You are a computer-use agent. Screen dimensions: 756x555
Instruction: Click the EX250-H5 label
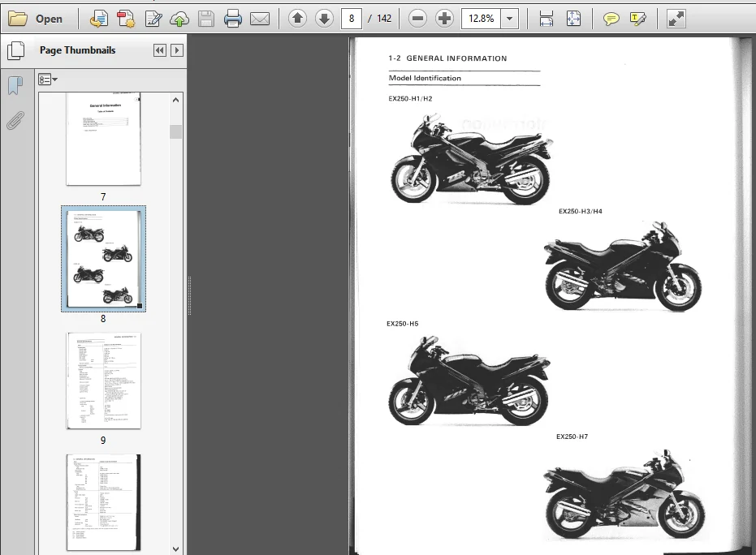tap(403, 324)
